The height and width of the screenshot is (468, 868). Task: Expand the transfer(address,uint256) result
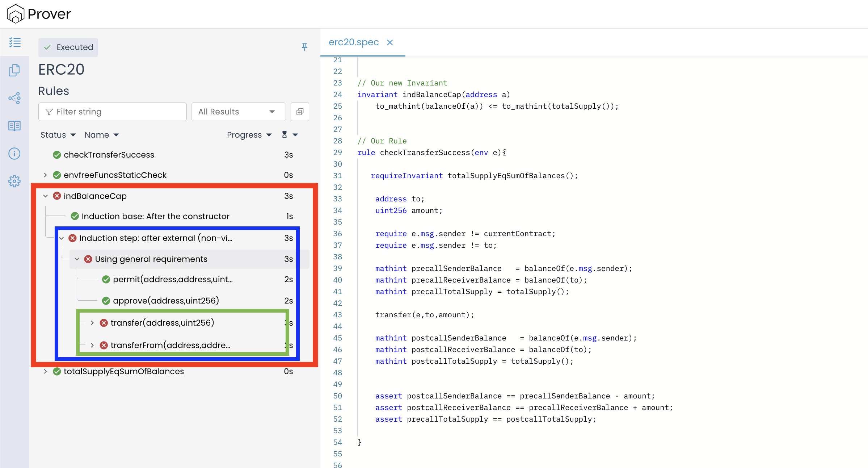pos(92,323)
